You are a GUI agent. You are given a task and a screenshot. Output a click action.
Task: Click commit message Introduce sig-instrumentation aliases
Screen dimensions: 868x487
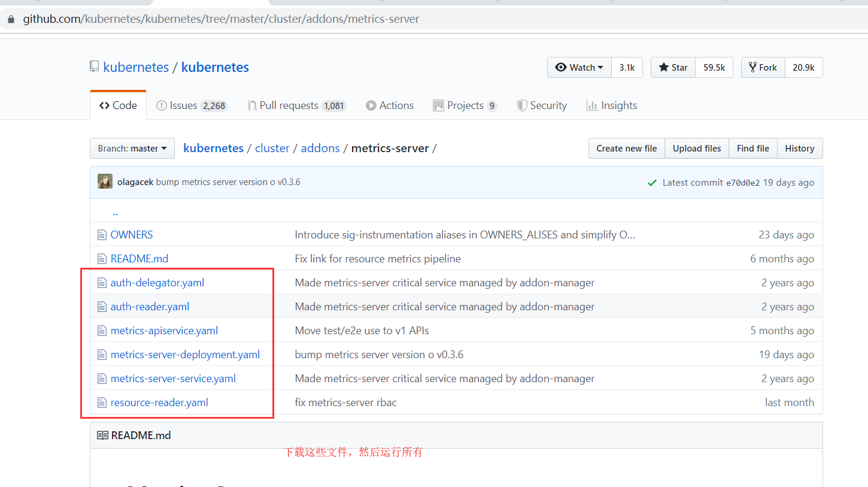(x=465, y=235)
